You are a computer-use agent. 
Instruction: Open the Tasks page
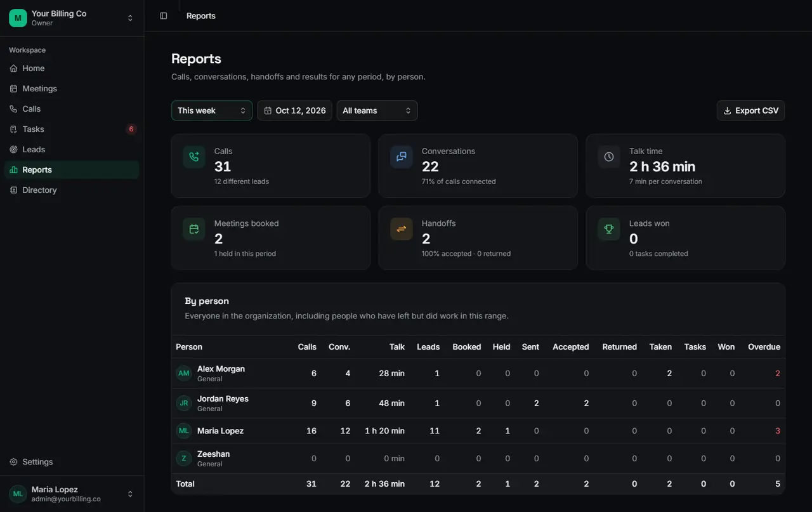72,129
